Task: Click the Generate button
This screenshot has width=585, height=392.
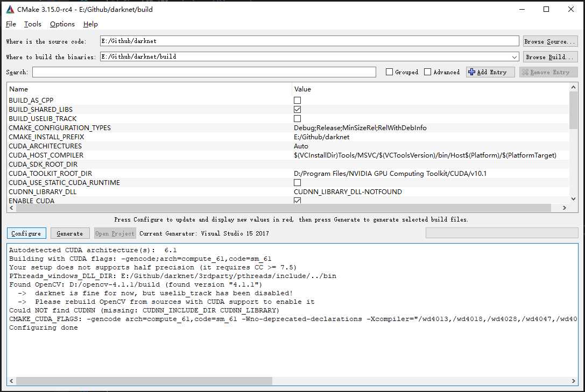Action: 70,233
